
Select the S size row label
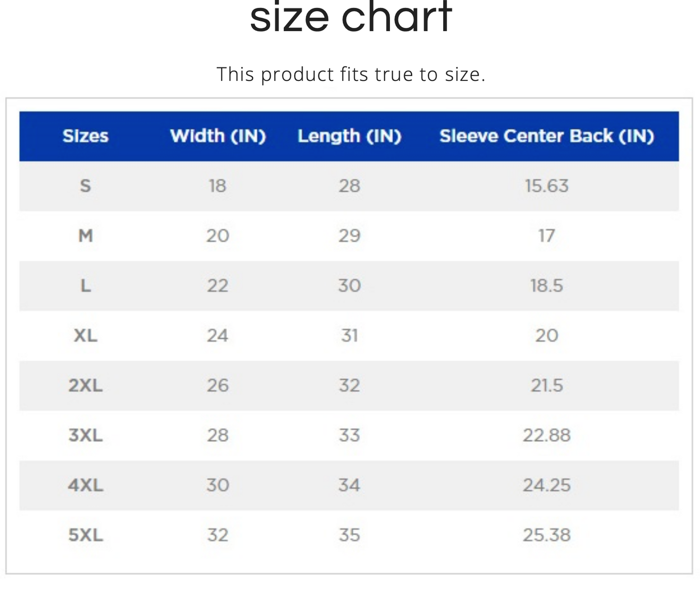[85, 186]
